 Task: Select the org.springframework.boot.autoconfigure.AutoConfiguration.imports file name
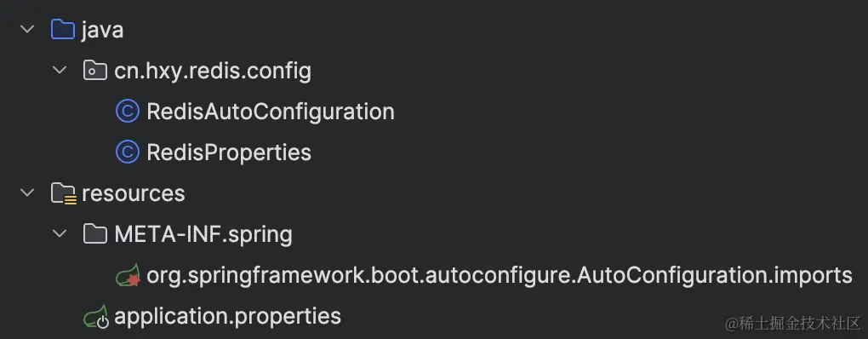pos(500,275)
